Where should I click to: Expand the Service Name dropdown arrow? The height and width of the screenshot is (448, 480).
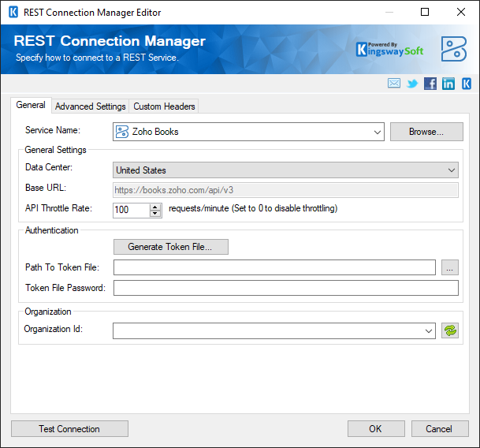(x=377, y=132)
